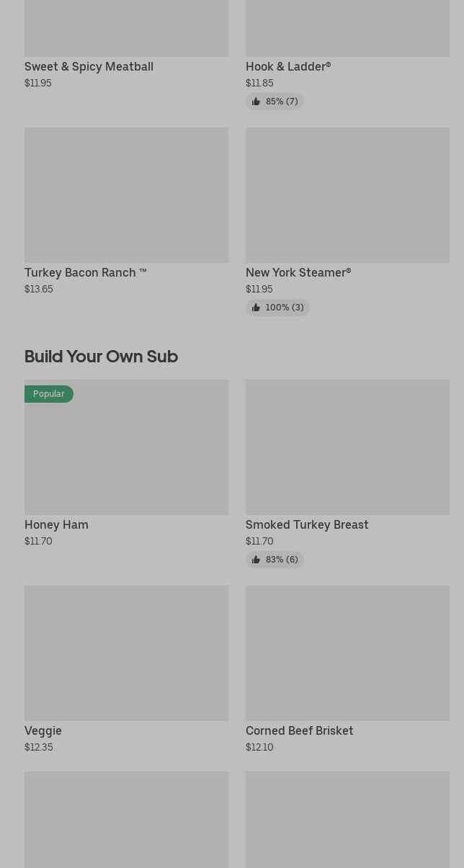Click the Corned Beef Brisket name
The width and height of the screenshot is (464, 868).
click(300, 730)
